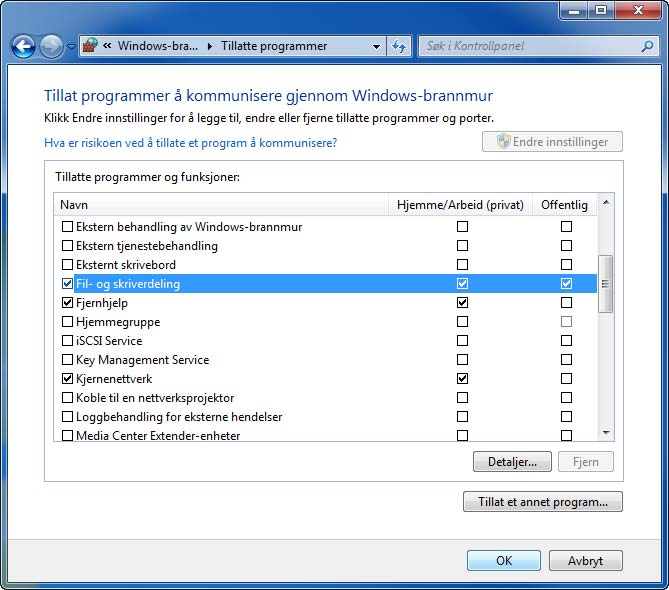Confirm with the OK button
The width and height of the screenshot is (669, 590).
[504, 560]
